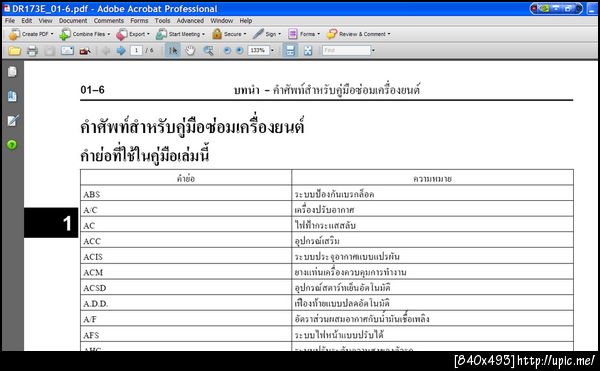The width and height of the screenshot is (600, 371).
Task: Click the Forms icon
Action: point(293,34)
